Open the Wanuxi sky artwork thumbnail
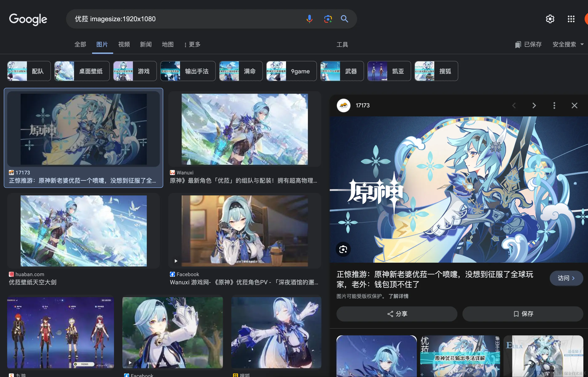 pyautogui.click(x=245, y=129)
